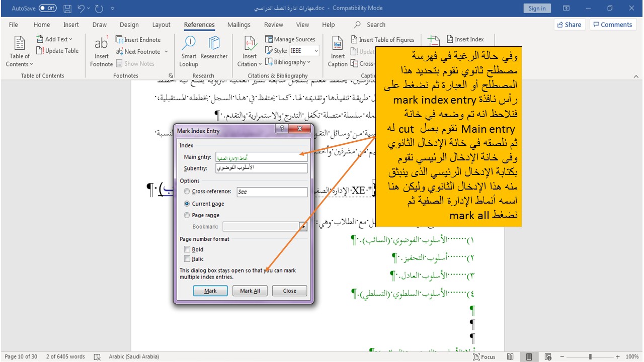Click Arabic (Saudi Arabia) language indicator
The width and height of the screenshot is (644, 362).
coord(134,356)
